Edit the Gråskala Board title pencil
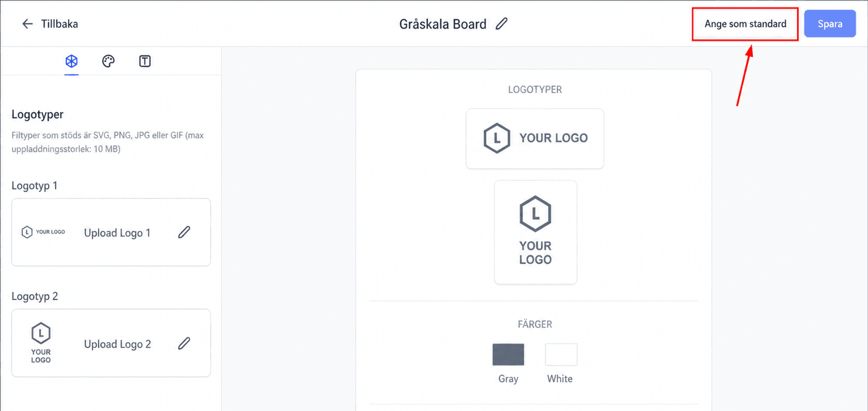The image size is (868, 411). point(502,24)
